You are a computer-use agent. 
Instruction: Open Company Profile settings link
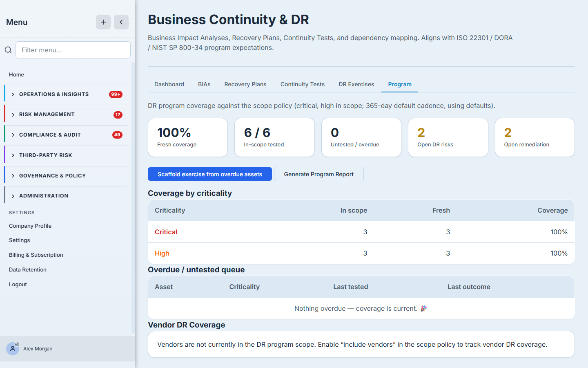coord(30,226)
